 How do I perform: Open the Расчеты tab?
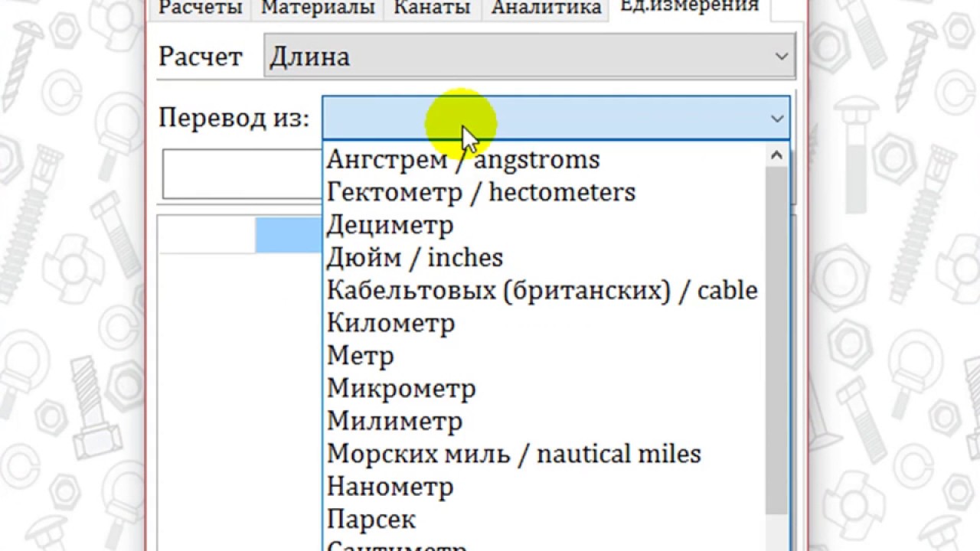(x=200, y=8)
